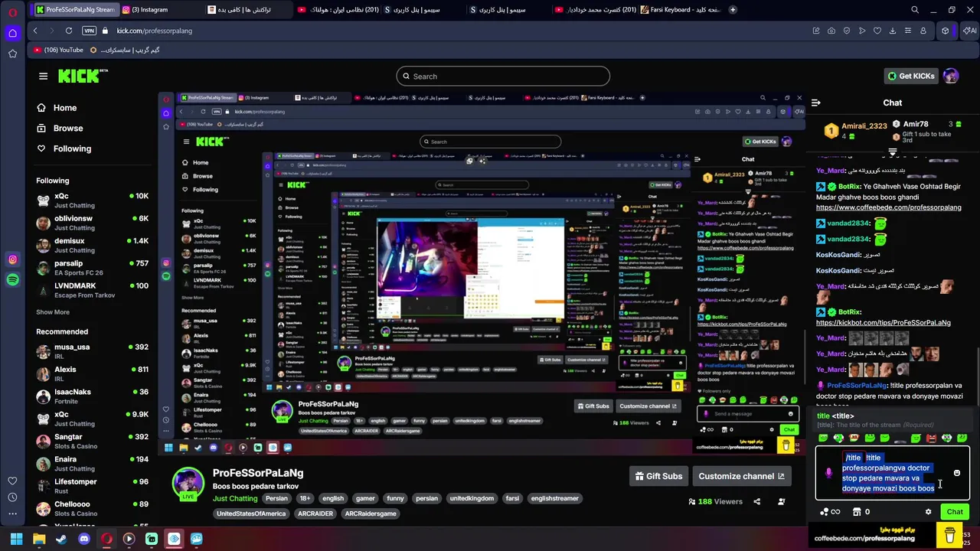Screen dimensions: 980x551
Task: Open the user profile avatar menu
Action: [951, 76]
